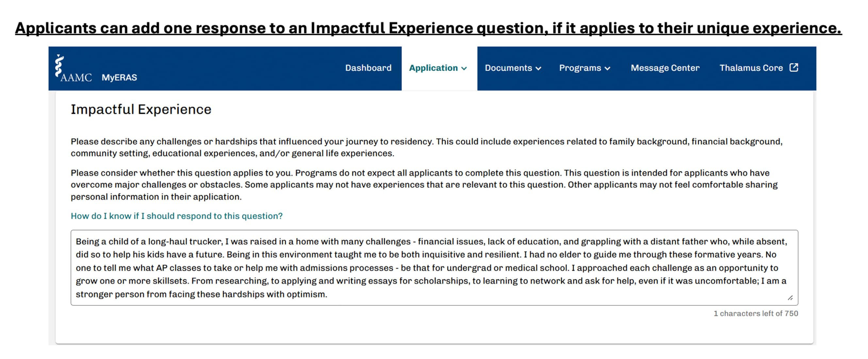
Task: Click the 'Please consider whether this question' paragraph
Action: pyautogui.click(x=424, y=185)
